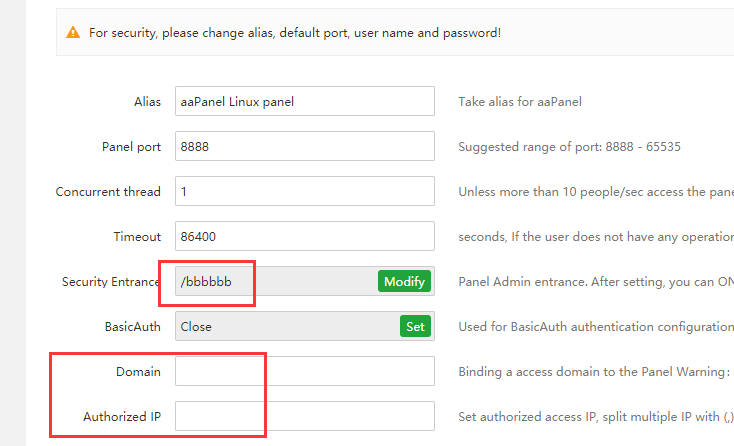
Task: Focus the Alias input field
Action: [304, 101]
